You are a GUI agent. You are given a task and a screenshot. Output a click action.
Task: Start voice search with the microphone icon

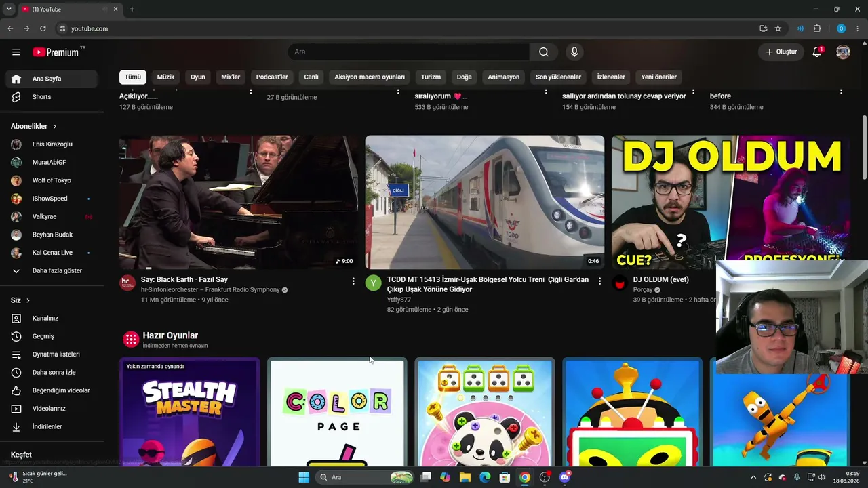(x=574, y=52)
